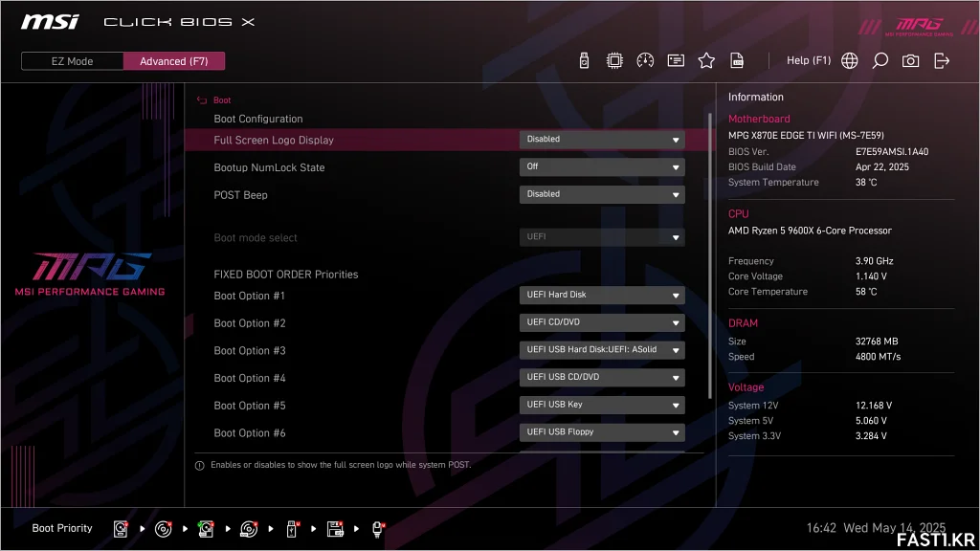Click the Boot Priority label
The height and width of the screenshot is (551, 980).
click(x=62, y=528)
